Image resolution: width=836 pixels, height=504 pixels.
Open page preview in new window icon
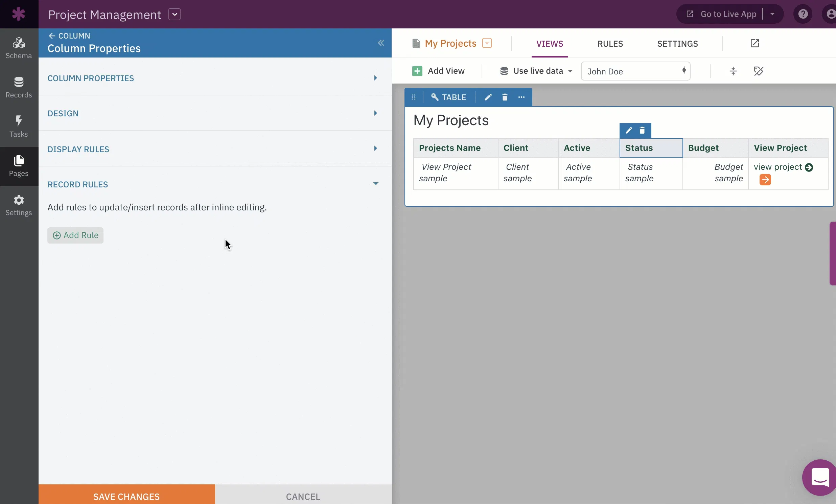754,43
